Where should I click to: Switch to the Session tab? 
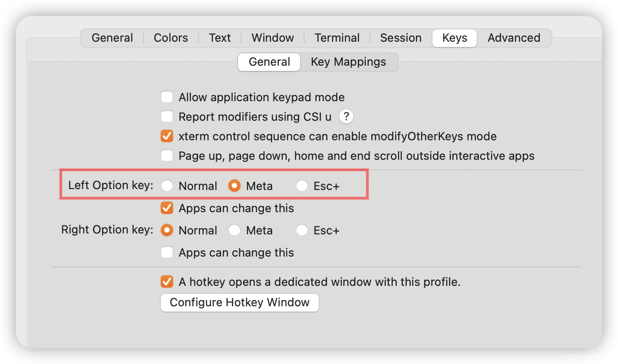[400, 38]
